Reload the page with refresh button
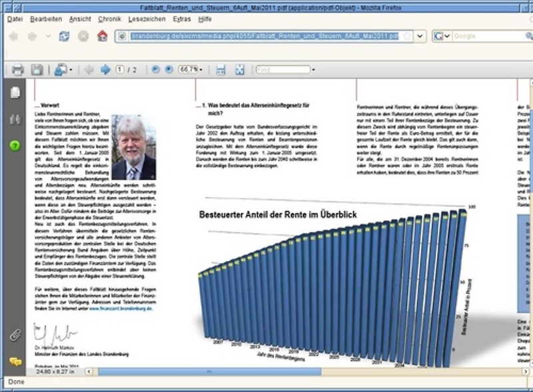Image resolution: width=533 pixels, height=392 pixels. (x=64, y=36)
